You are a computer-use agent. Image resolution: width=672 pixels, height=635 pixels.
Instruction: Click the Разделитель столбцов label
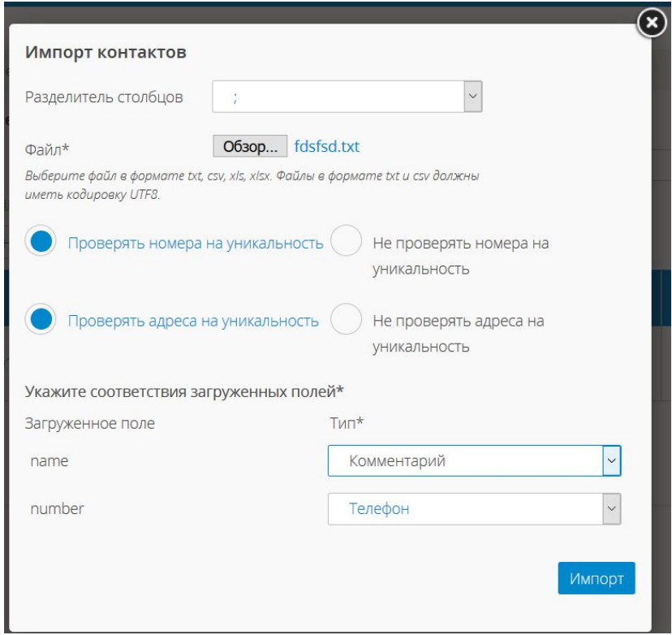(x=104, y=97)
